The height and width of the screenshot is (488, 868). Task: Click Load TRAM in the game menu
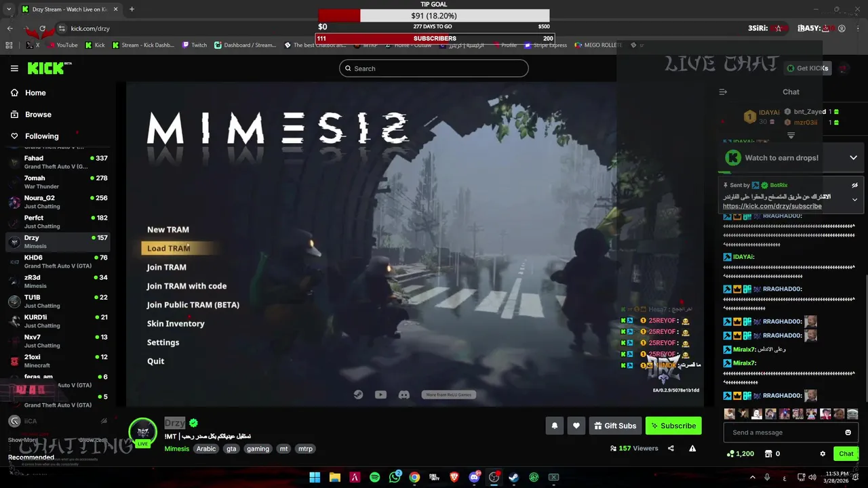tap(169, 248)
